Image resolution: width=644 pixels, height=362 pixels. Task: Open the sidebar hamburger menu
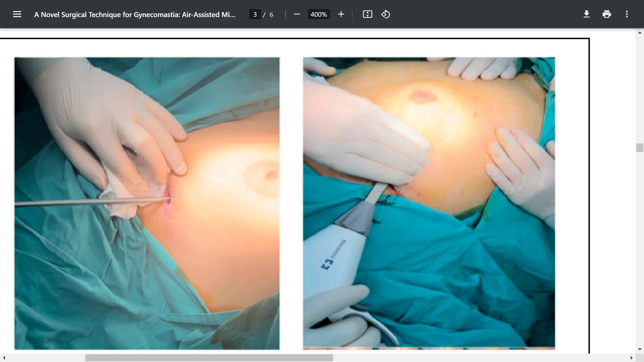(x=17, y=14)
